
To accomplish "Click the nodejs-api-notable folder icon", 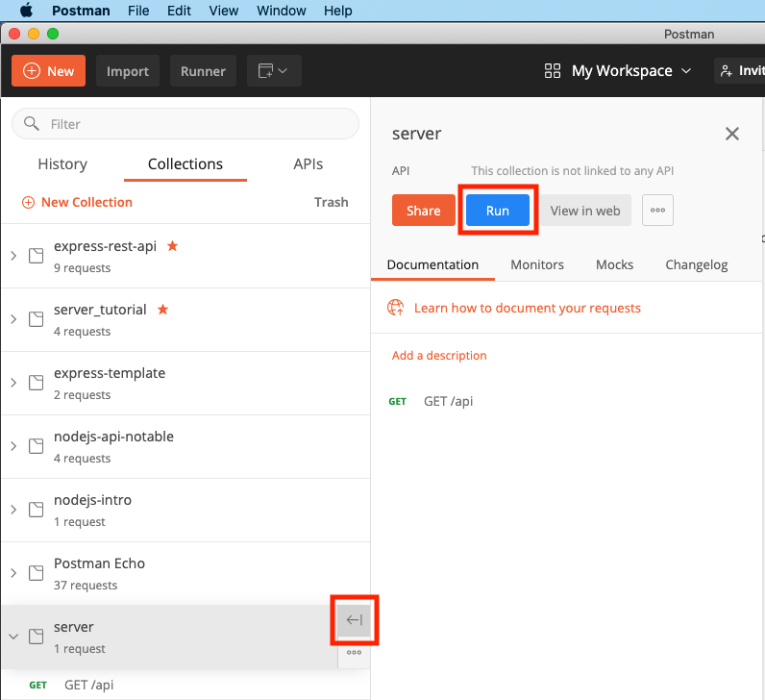I will click(x=37, y=446).
